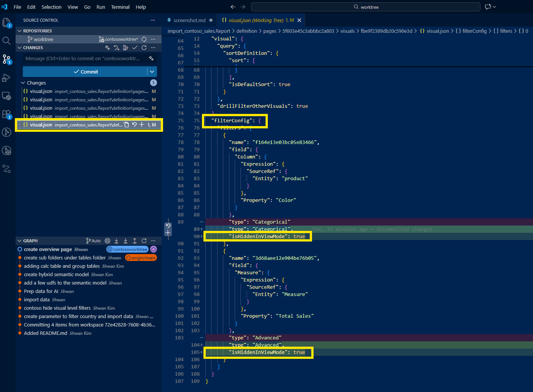Click the Copilot chat icon in title bar
The height and width of the screenshot is (392, 533).
point(488,7)
